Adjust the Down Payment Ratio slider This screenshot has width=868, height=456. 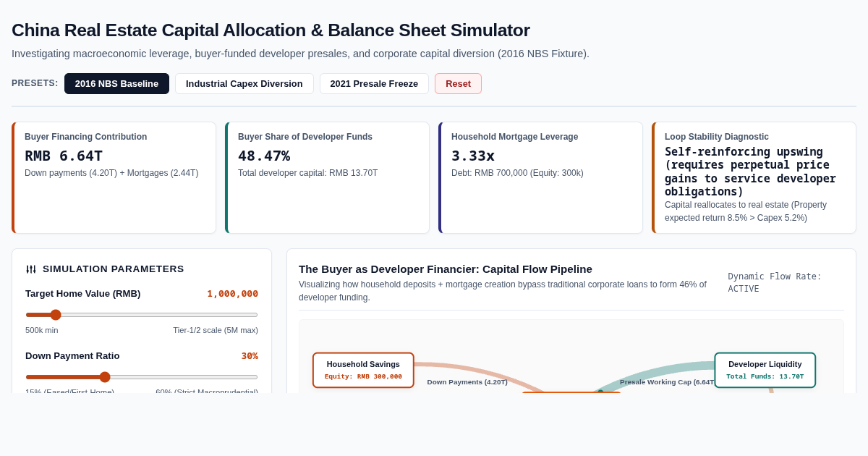142,377
